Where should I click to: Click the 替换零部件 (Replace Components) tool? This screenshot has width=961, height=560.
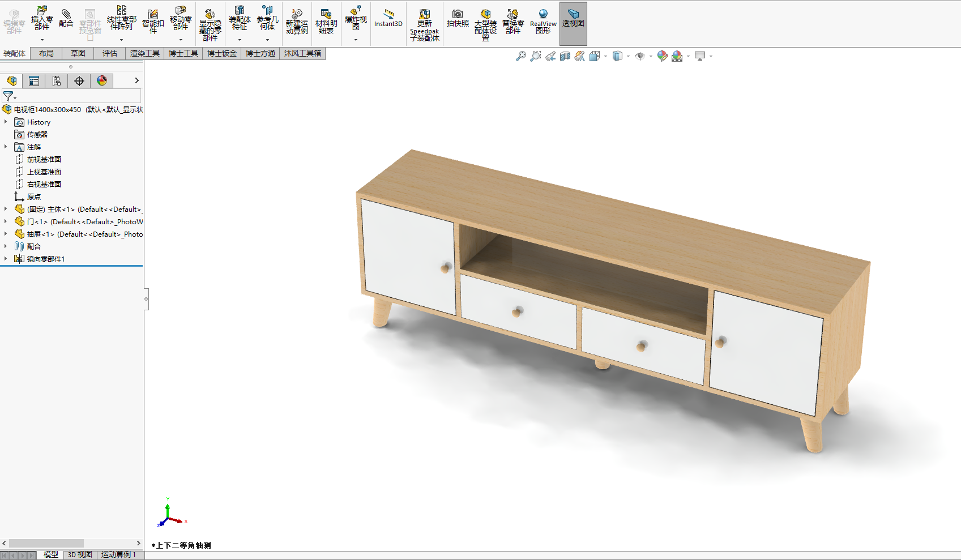pos(513,22)
